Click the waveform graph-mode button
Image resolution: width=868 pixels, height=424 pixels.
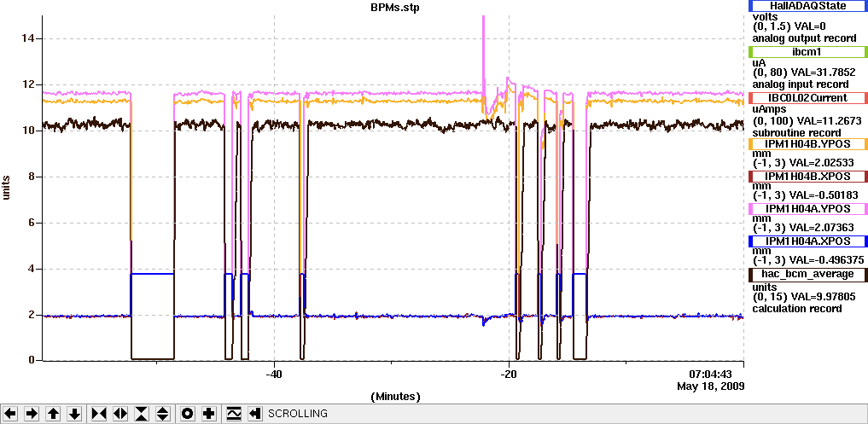coord(234,414)
